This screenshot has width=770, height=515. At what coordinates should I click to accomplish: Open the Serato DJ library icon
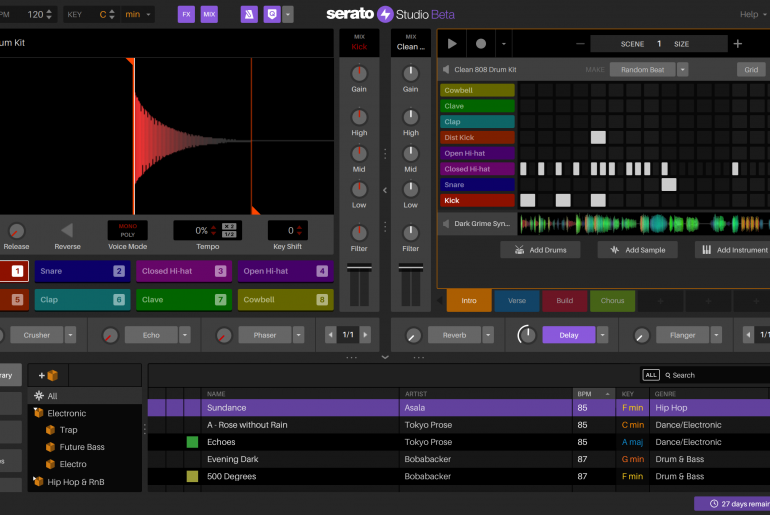(x=249, y=14)
